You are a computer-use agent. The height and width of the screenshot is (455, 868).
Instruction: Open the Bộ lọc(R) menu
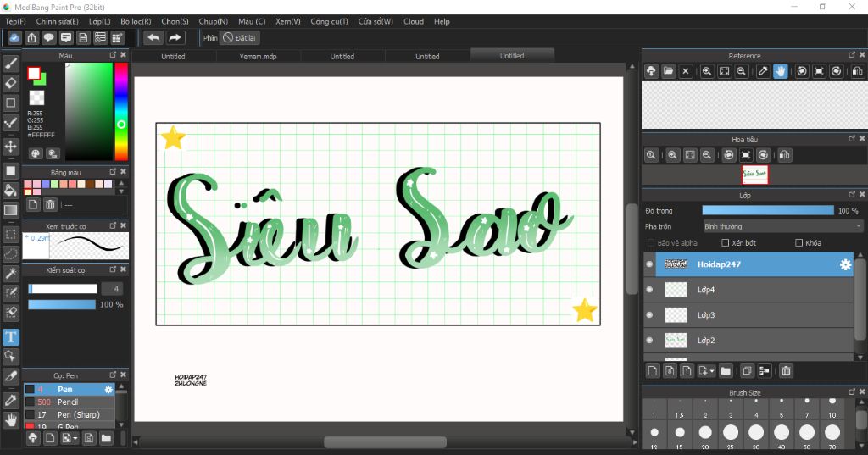pyautogui.click(x=136, y=21)
